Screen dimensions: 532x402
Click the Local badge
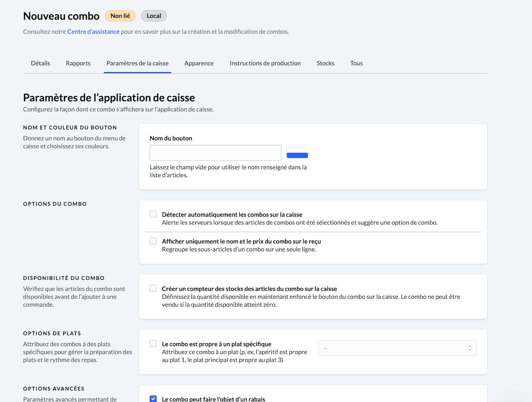pyautogui.click(x=154, y=16)
